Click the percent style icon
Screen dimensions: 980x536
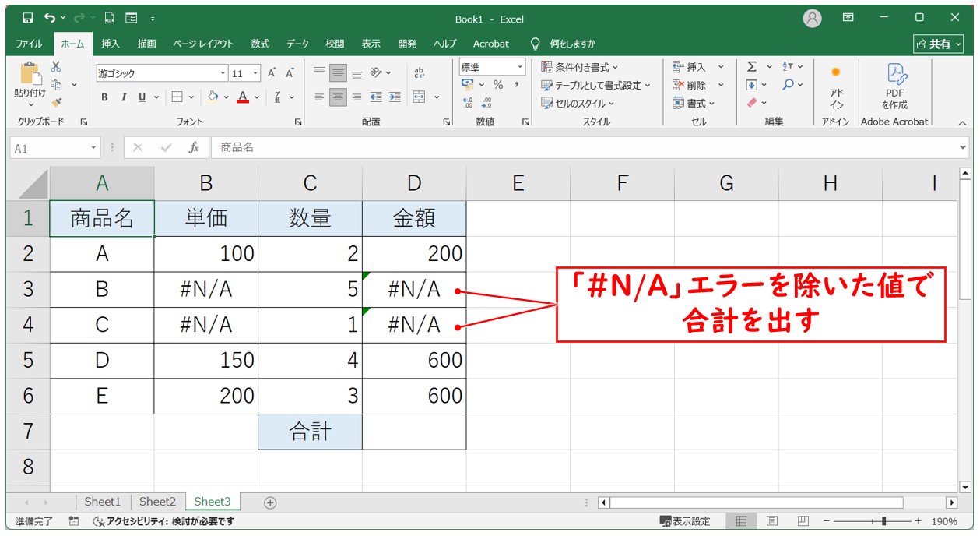(x=497, y=85)
